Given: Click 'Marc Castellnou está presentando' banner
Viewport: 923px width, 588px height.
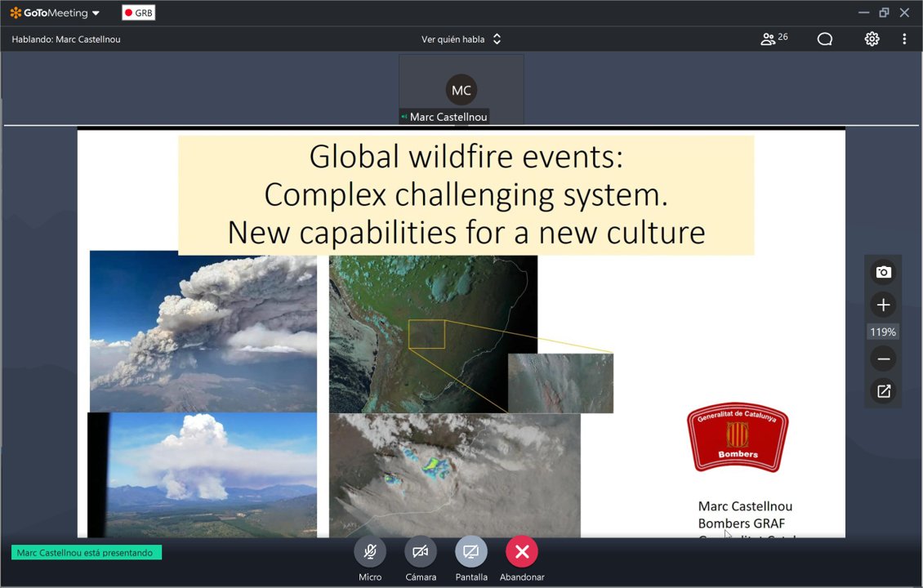Looking at the screenshot, I should coord(86,553).
